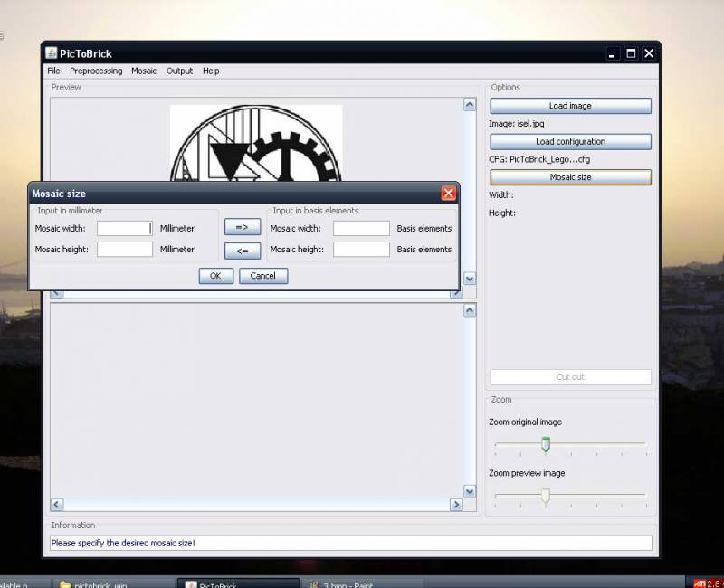Viewport: 724px width, 588px height.
Task: Open the Help menu
Action: coord(211,71)
